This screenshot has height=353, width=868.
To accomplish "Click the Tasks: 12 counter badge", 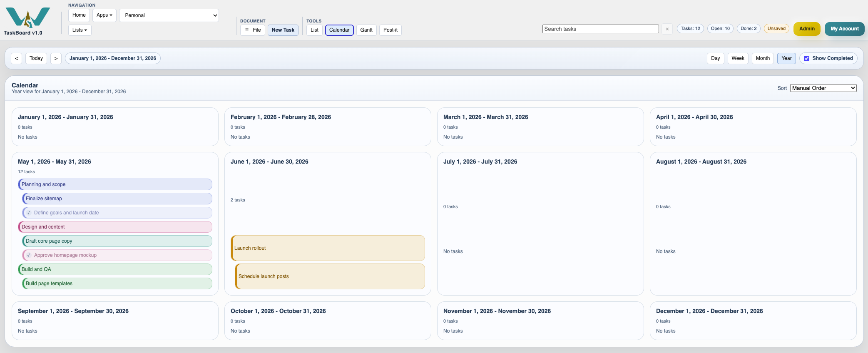I will pos(690,29).
